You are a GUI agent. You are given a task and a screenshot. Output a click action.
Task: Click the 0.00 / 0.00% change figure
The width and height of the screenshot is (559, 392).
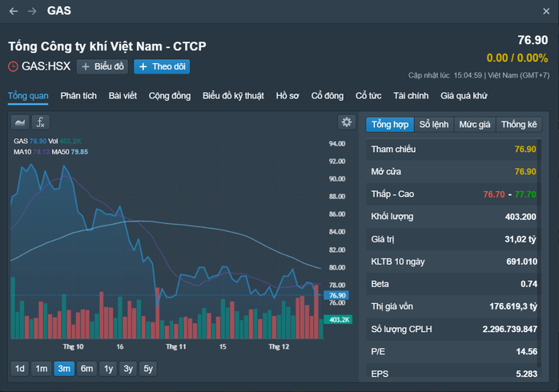pyautogui.click(x=517, y=58)
